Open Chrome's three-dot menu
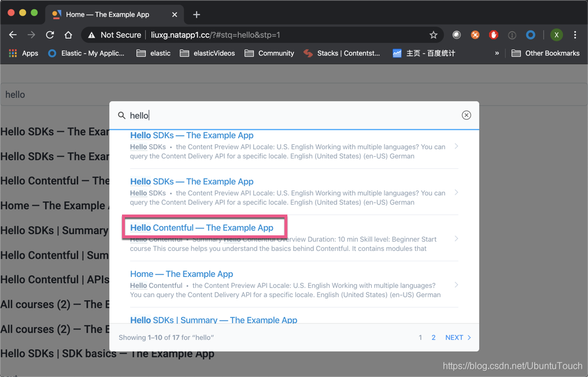Screen dimensions: 588x377 pos(575,35)
